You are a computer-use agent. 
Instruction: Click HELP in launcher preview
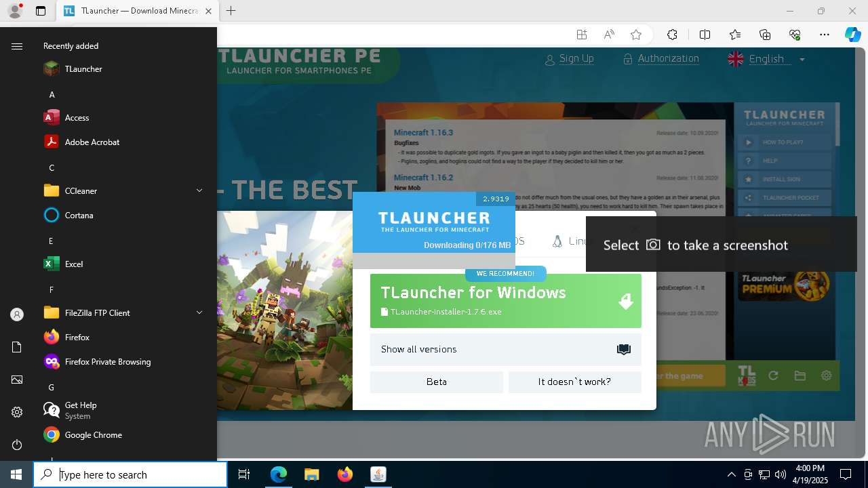[x=785, y=161]
